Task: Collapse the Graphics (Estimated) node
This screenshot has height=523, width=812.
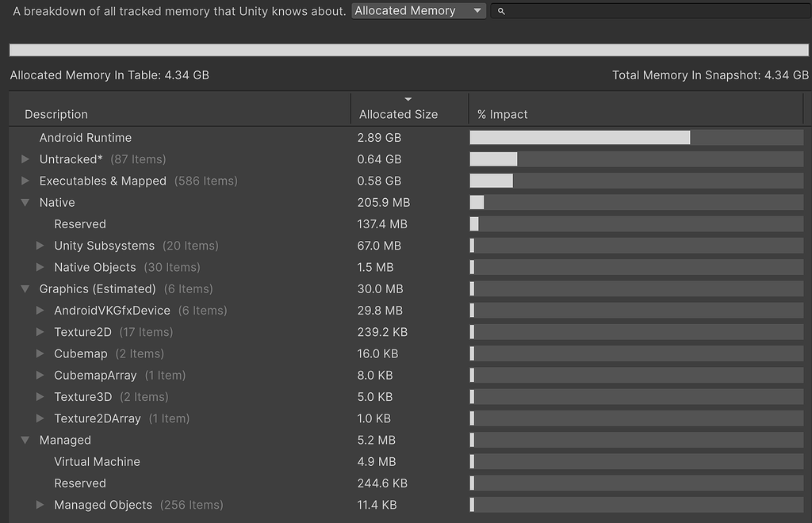Action: coord(25,288)
